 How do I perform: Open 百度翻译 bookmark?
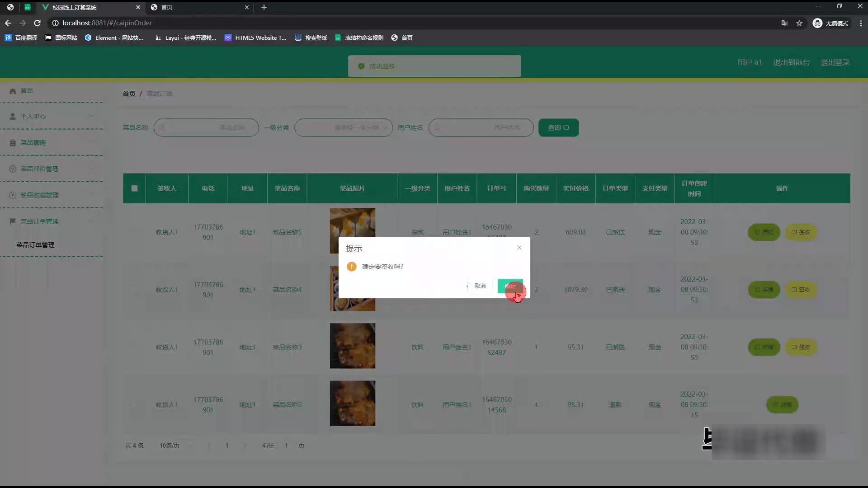21,38
